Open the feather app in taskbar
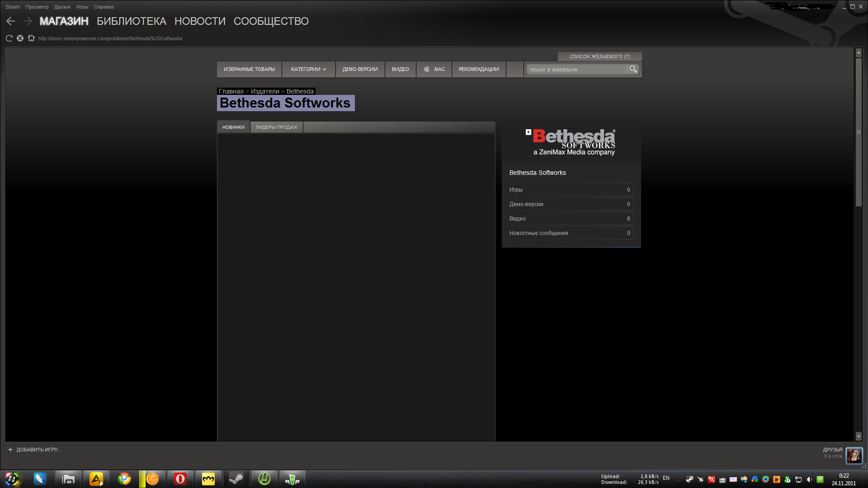 pyautogui.click(x=40, y=479)
